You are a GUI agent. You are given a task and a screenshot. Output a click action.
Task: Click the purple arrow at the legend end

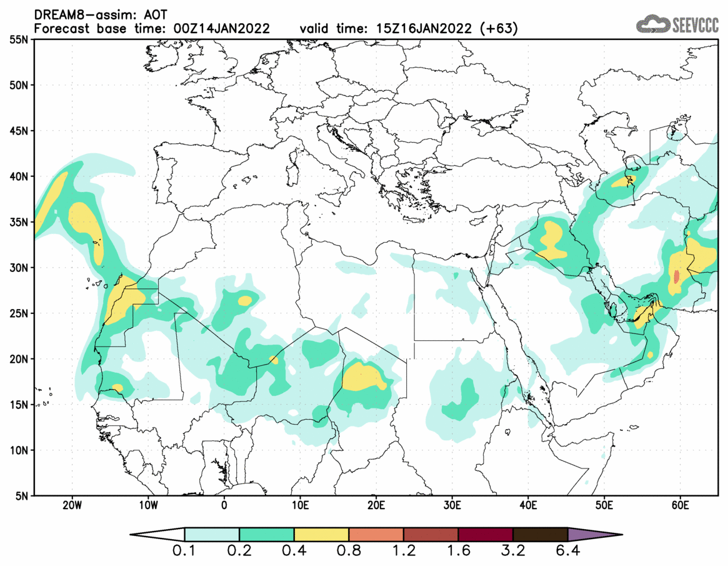(x=594, y=535)
